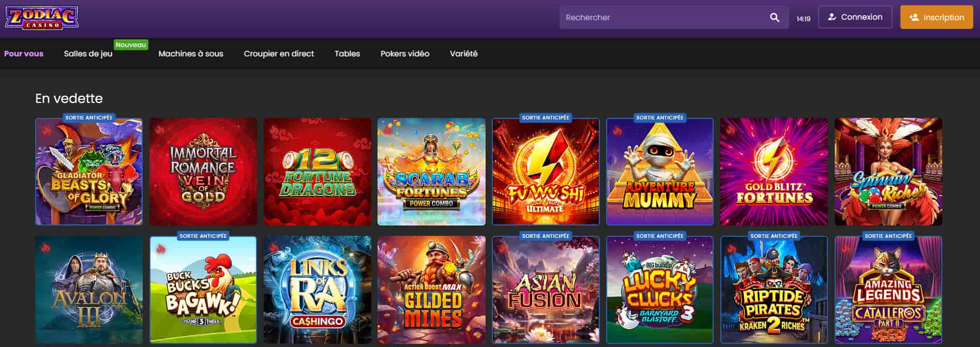The image size is (980, 347).
Task: Click flame icon on Avalon III tile
Action: click(47, 249)
